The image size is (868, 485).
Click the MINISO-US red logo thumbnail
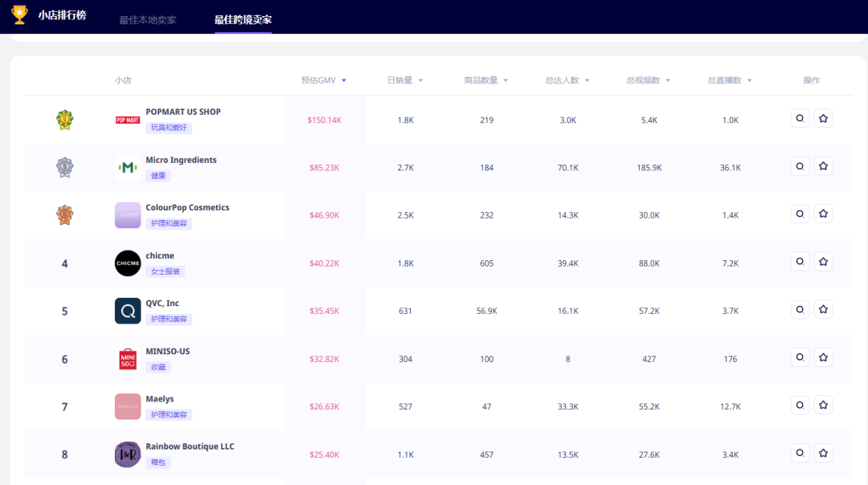(128, 359)
